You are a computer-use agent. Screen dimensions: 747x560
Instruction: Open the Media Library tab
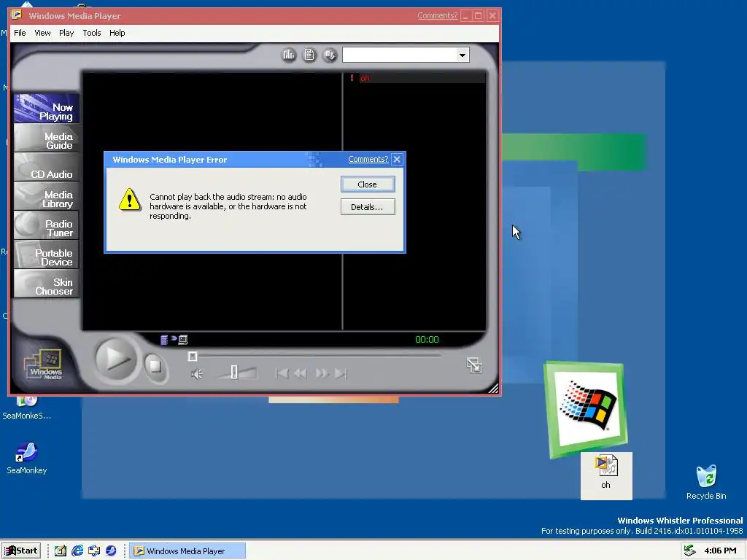point(46,196)
